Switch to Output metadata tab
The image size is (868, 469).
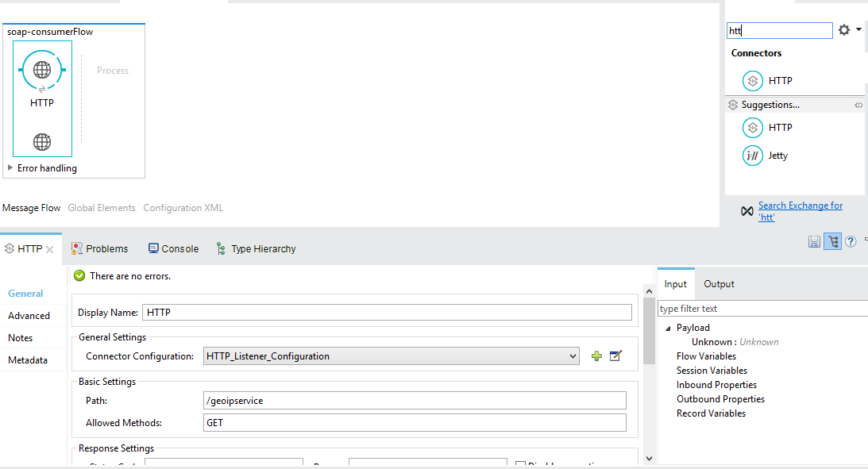pyautogui.click(x=719, y=284)
